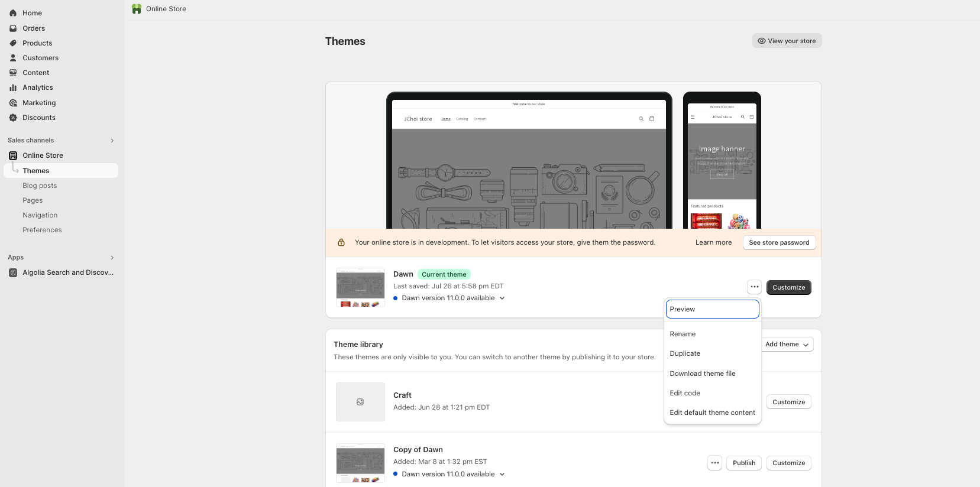Click the Theme library heading
The image size is (980, 487).
click(358, 345)
